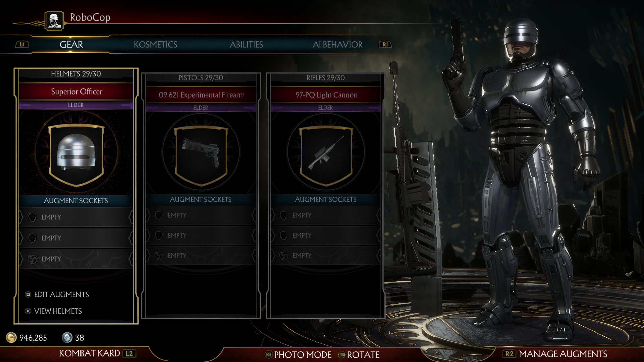This screenshot has width=644, height=362.
Task: Click the Rotate control label
Action: point(363,354)
